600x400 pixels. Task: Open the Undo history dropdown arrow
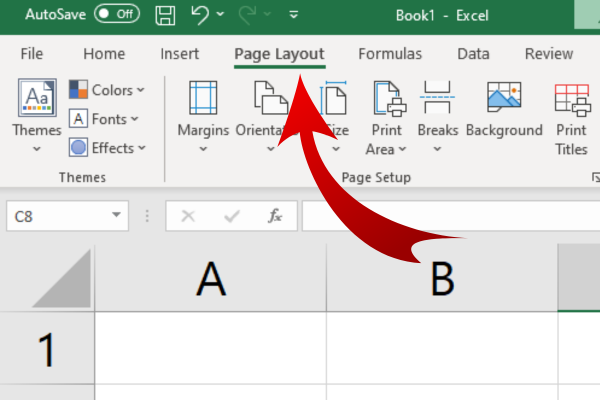pyautogui.click(x=220, y=14)
